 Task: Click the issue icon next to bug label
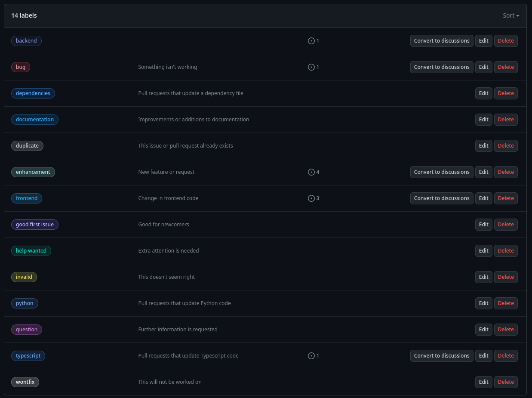tap(312, 67)
